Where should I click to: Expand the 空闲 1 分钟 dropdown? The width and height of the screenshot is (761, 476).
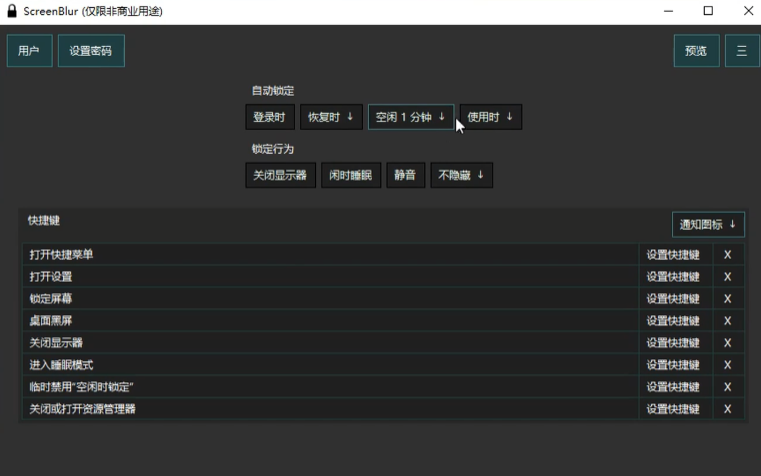tap(410, 117)
